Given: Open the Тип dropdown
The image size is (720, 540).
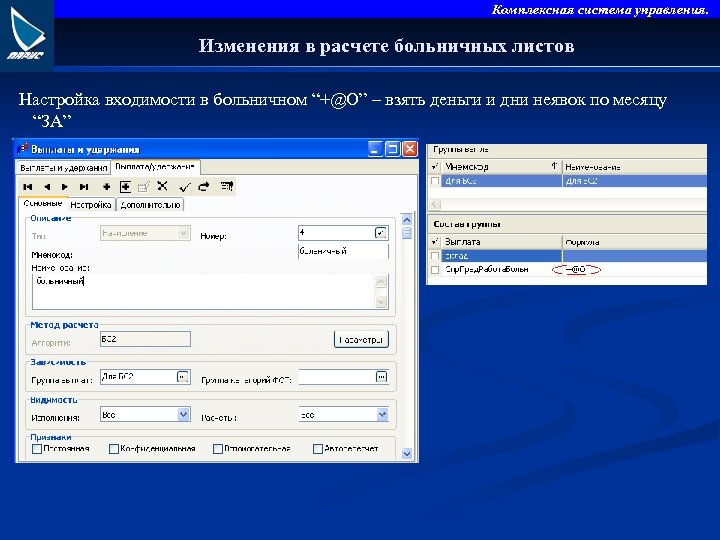Looking at the screenshot, I should (x=184, y=233).
